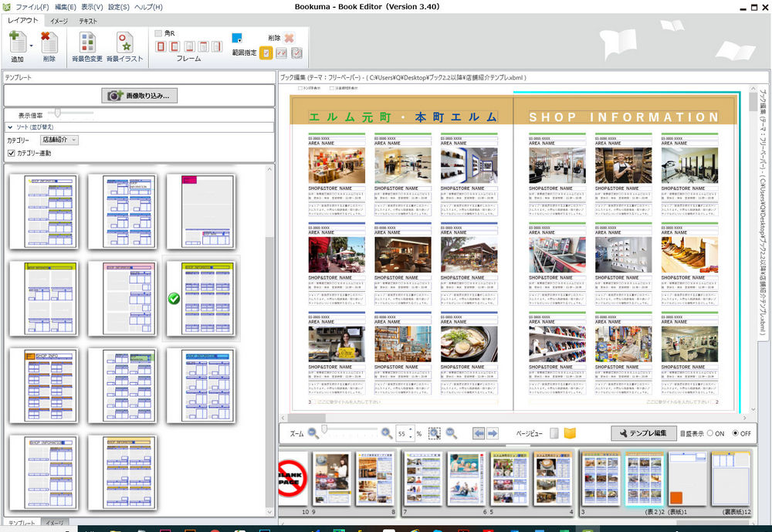This screenshot has height=532, width=772.
Task: Enable the 角R rounded corner checkbox
Action: click(159, 33)
